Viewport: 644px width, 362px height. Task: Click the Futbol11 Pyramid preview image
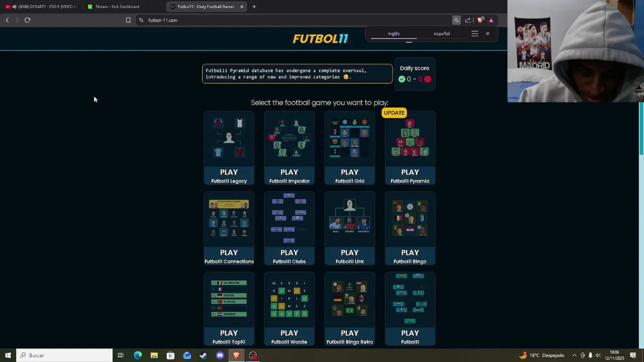click(x=410, y=138)
